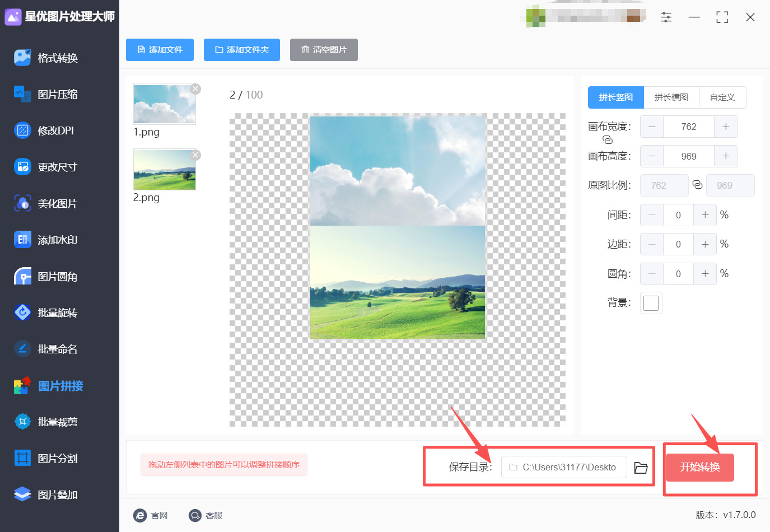Go to the 批量裁剪 menu label
Image resolution: width=770 pixels, height=532 pixels.
click(x=58, y=422)
